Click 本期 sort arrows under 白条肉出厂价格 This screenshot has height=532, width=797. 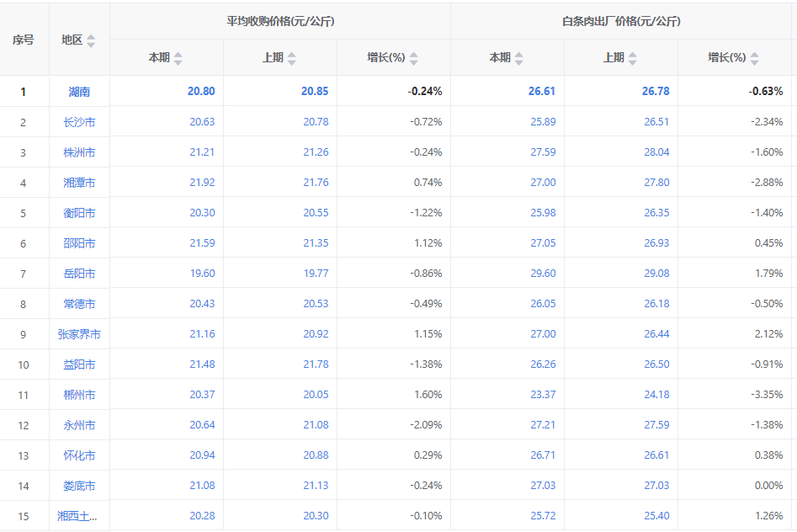(518, 58)
